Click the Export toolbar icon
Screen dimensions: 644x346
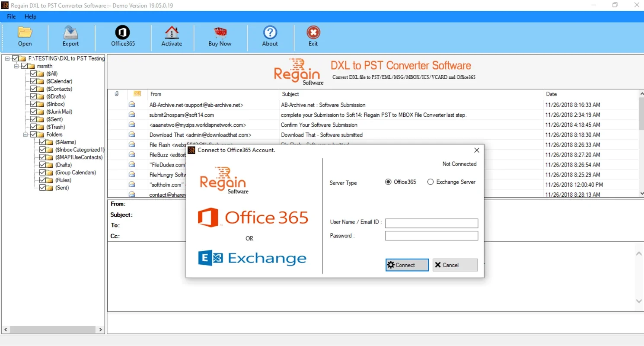(70, 33)
